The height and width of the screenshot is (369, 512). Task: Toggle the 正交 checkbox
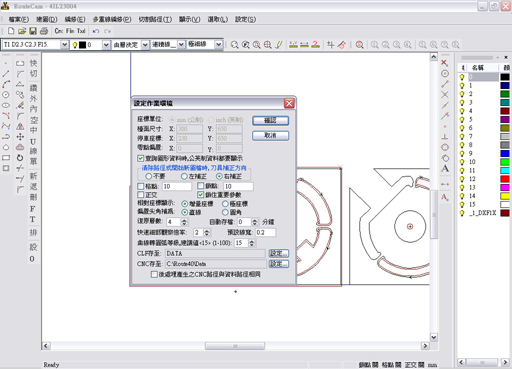(x=141, y=195)
